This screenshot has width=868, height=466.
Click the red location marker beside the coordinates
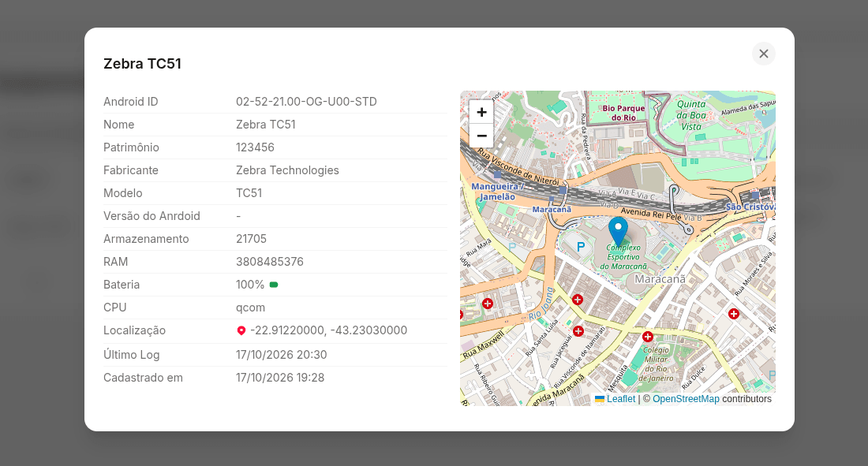241,330
